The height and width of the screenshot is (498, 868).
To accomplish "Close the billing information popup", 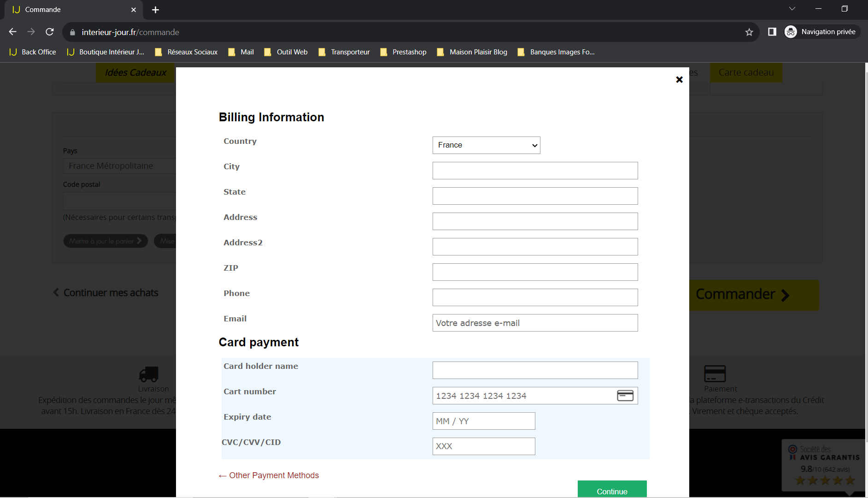I will (x=679, y=80).
